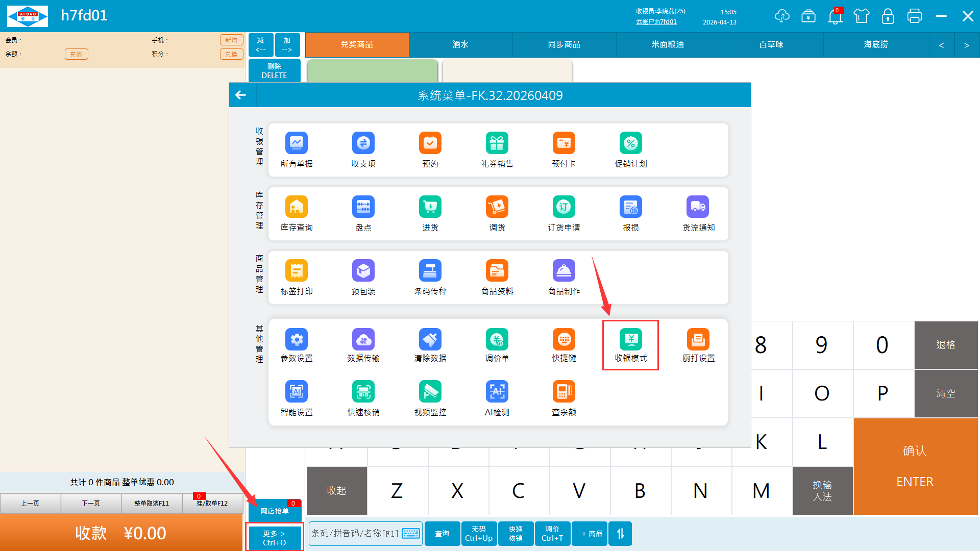Select the 海底捞 category tab

click(x=875, y=44)
